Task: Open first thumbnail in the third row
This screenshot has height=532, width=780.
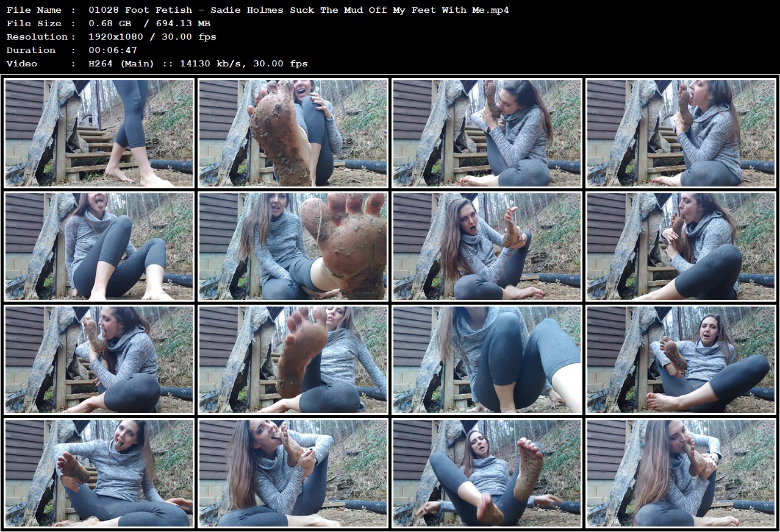Action: pyautogui.click(x=99, y=360)
